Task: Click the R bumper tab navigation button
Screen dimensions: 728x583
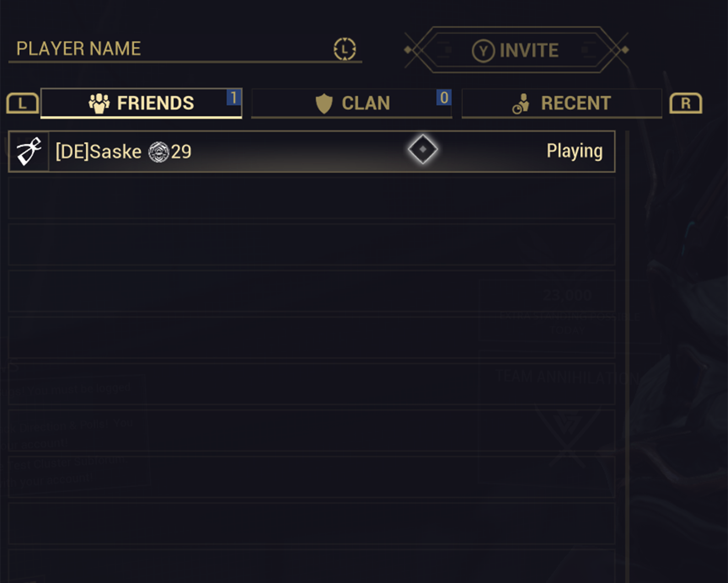Action: point(686,103)
